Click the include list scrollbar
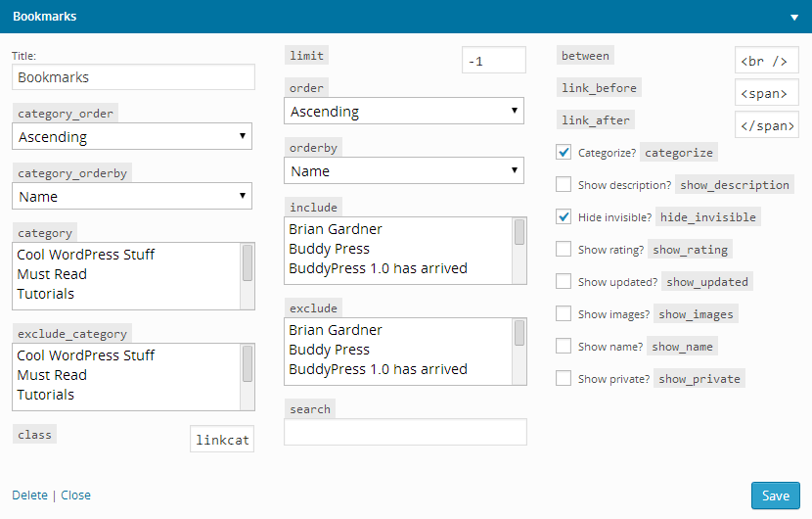 point(519,251)
